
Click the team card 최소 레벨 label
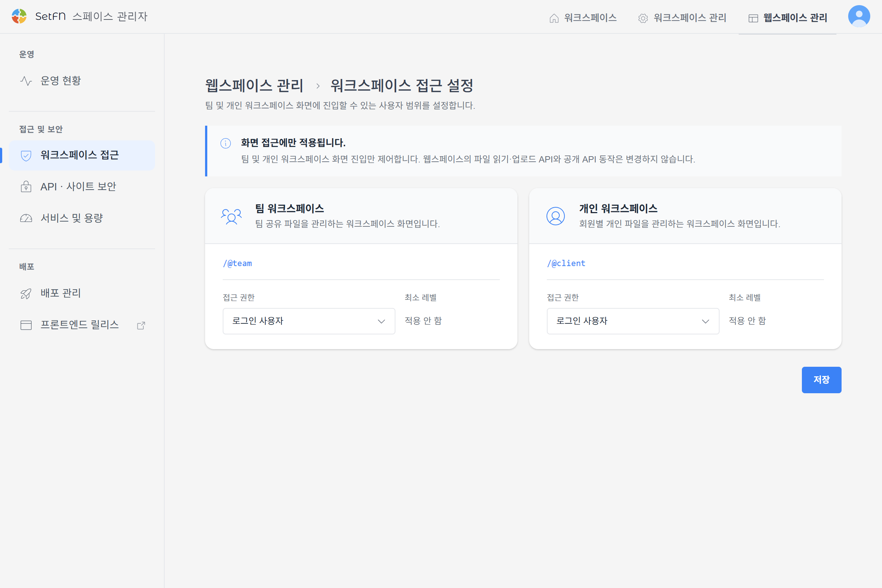pyautogui.click(x=421, y=298)
